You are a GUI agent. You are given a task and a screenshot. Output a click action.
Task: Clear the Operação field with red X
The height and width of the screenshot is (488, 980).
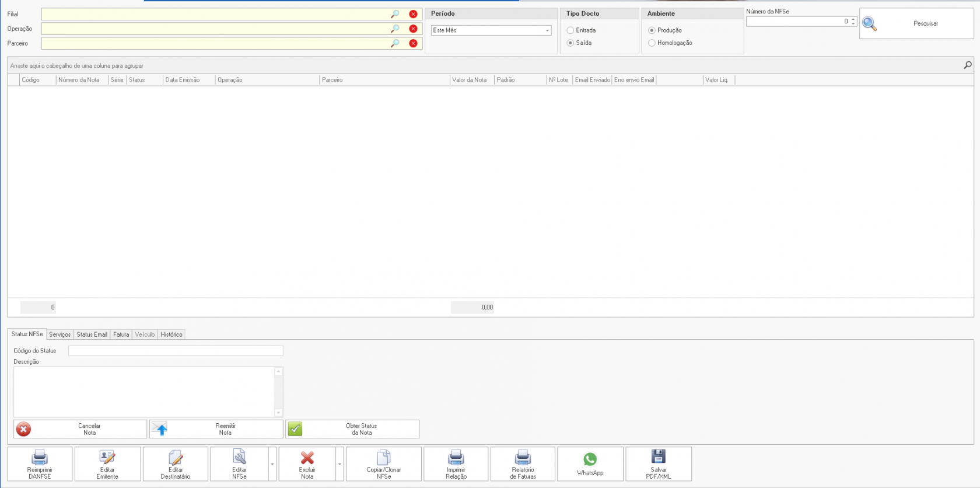tap(413, 29)
